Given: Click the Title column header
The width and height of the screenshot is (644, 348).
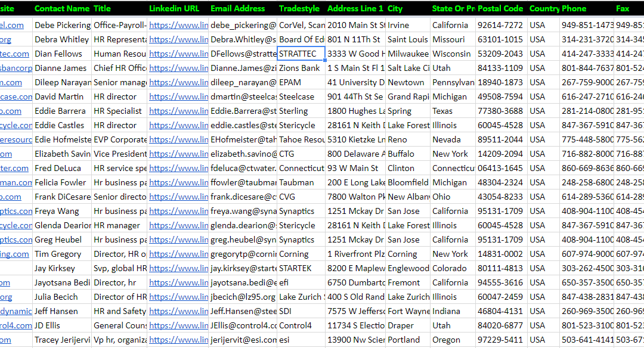Looking at the screenshot, I should [x=119, y=8].
